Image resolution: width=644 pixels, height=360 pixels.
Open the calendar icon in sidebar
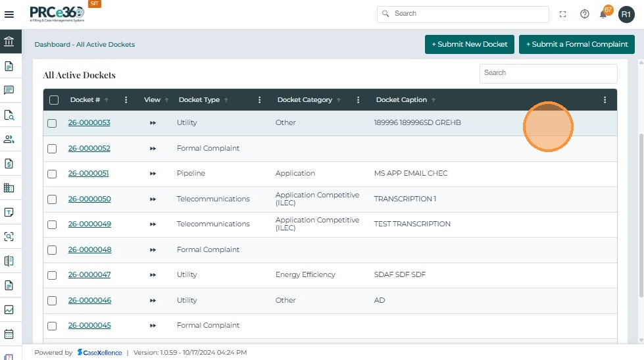click(x=9, y=334)
